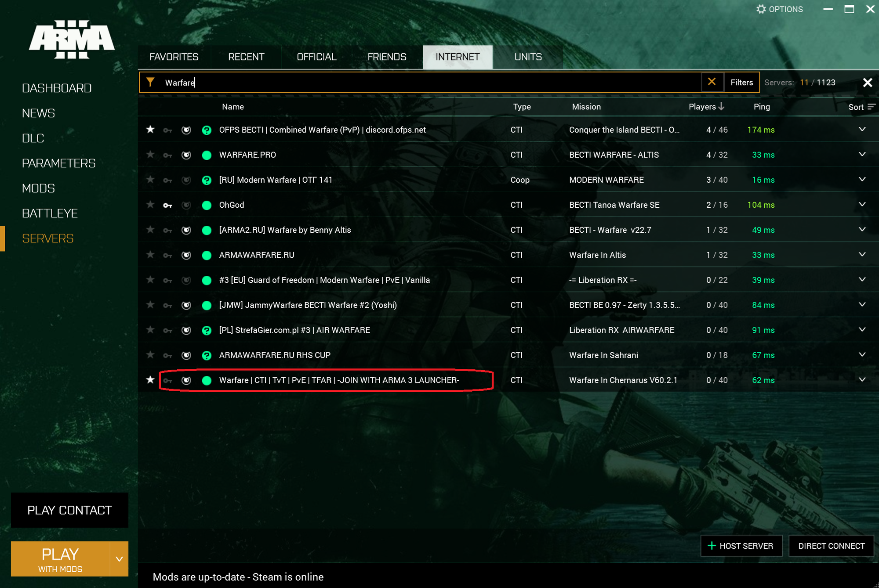This screenshot has width=879, height=588.
Task: Expand Guard of Freedom server details
Action: coord(862,279)
